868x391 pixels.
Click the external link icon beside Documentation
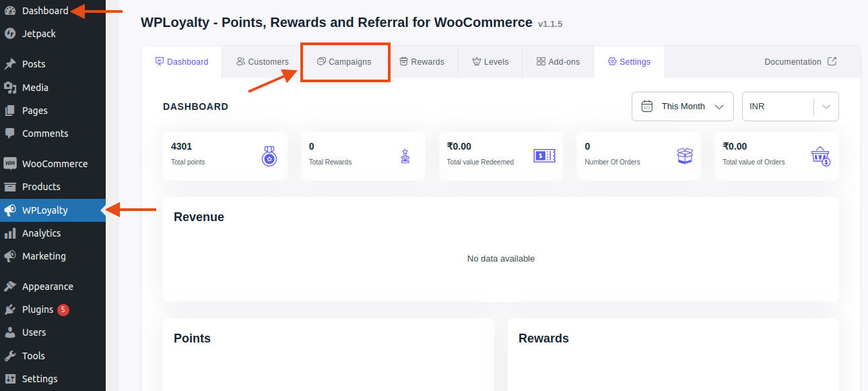point(832,61)
